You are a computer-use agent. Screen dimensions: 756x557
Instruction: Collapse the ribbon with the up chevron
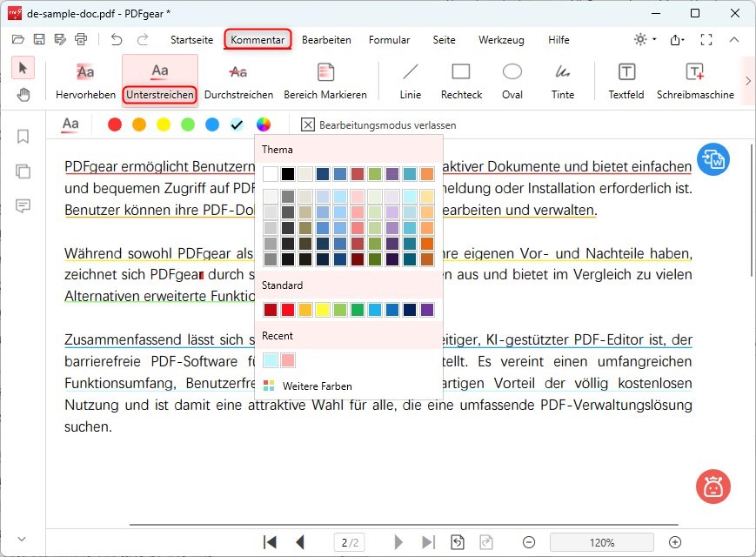[734, 39]
